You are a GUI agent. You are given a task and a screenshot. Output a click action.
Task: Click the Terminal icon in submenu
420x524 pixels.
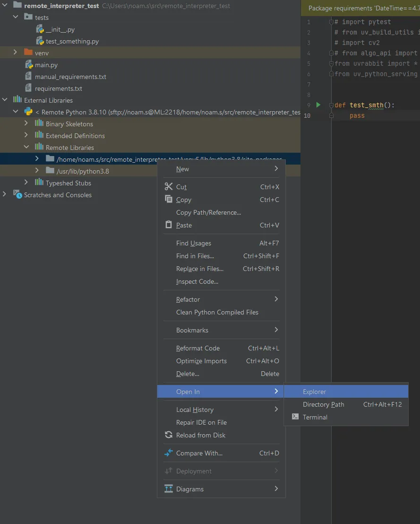(295, 416)
